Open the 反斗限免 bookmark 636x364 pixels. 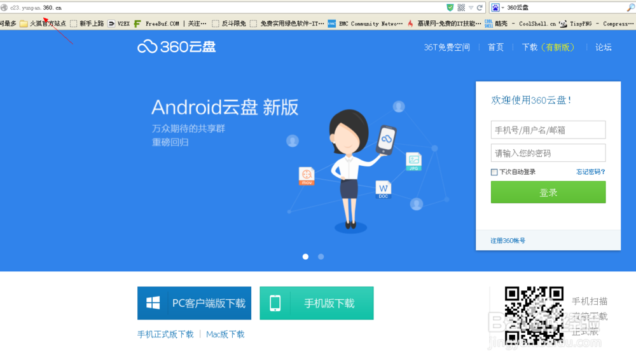point(229,24)
